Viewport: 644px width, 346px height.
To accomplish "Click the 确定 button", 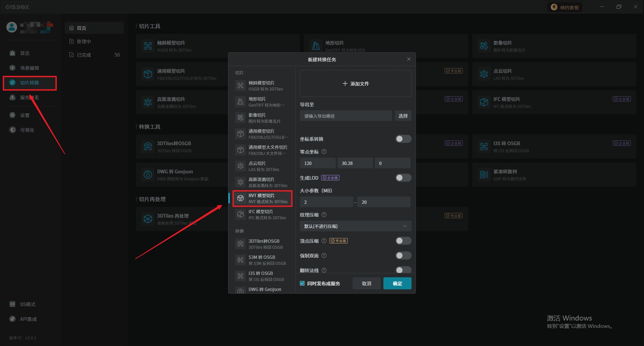I will point(397,283).
